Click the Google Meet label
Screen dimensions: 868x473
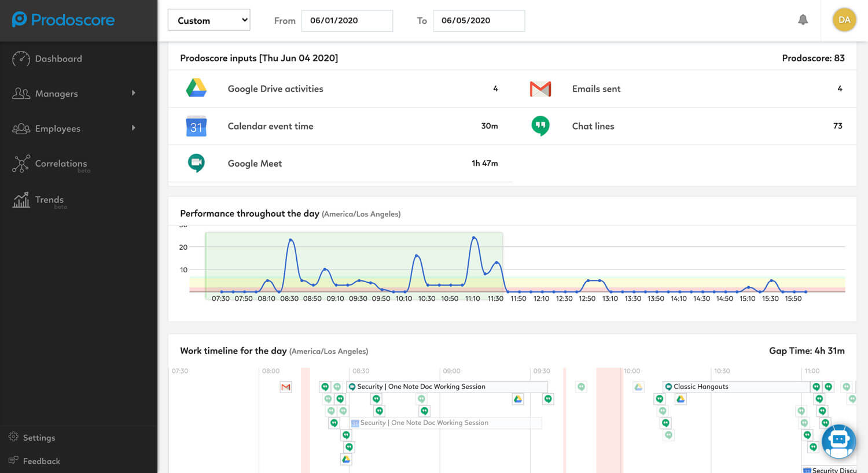255,164
